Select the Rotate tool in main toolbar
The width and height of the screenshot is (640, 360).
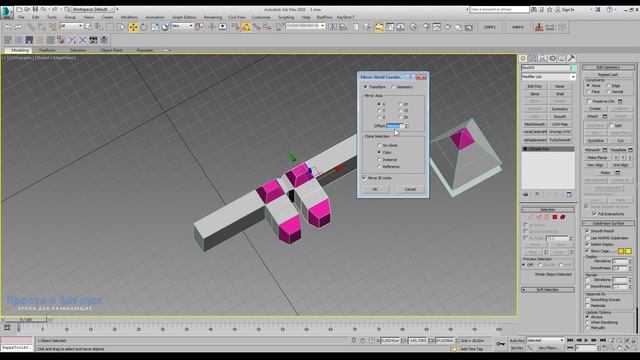point(144,27)
